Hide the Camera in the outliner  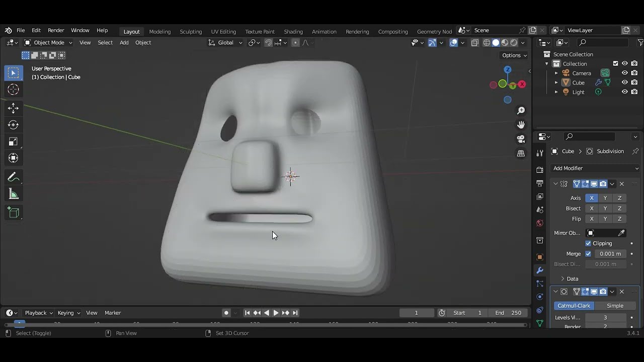625,73
